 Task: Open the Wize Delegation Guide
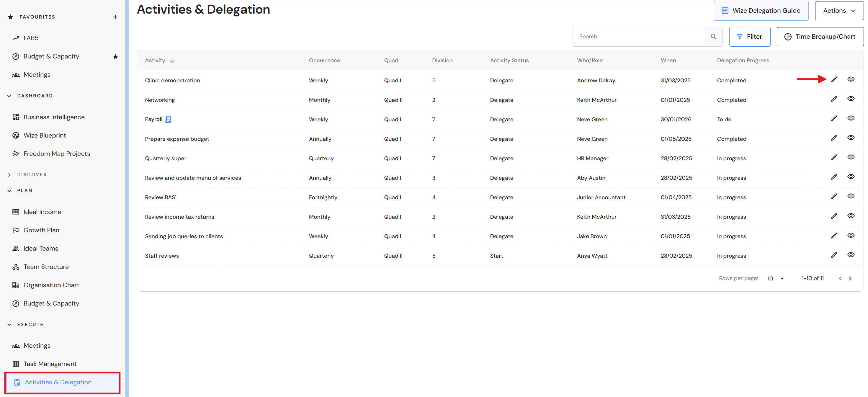[x=761, y=11]
